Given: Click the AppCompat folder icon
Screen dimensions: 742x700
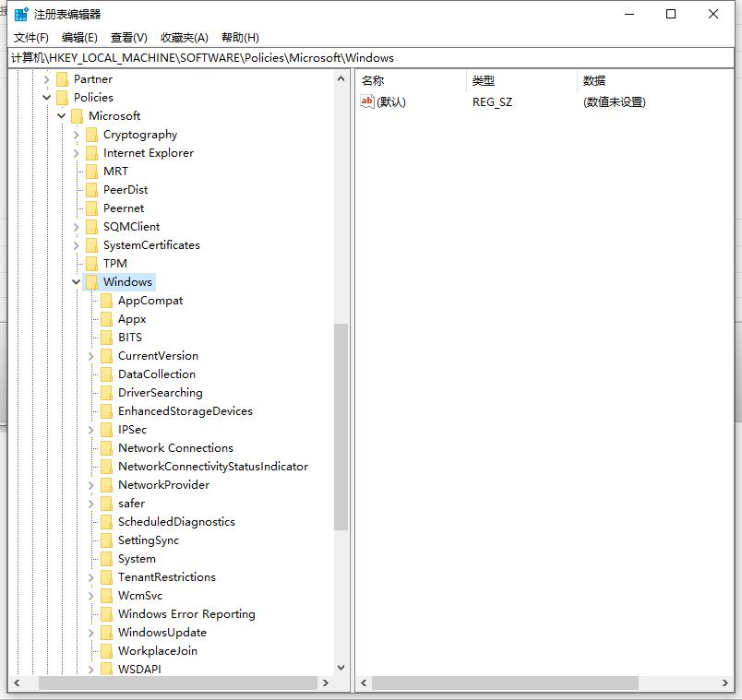Looking at the screenshot, I should click(106, 301).
